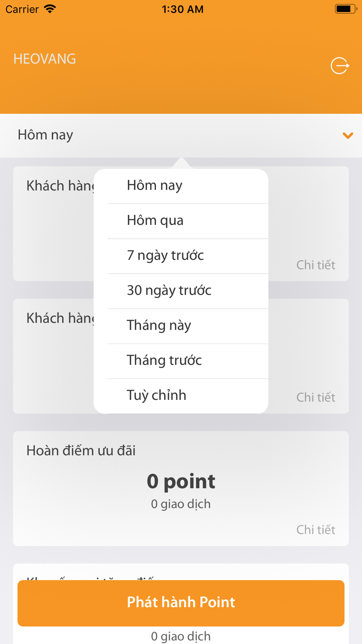Pick "30 ngày trước" from the list
Viewport: 362px width, 644px height.
click(x=181, y=291)
